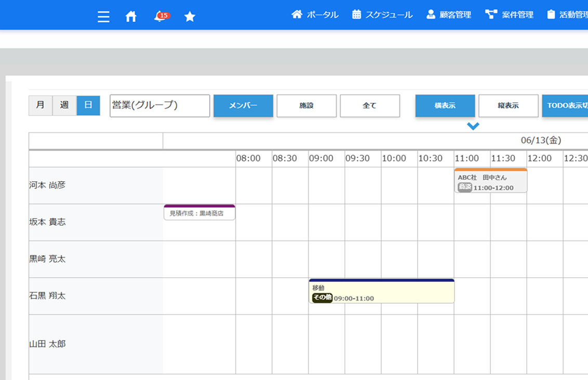588x380 pixels.
Task: Open スケジュール in the top navigation
Action: (x=382, y=15)
